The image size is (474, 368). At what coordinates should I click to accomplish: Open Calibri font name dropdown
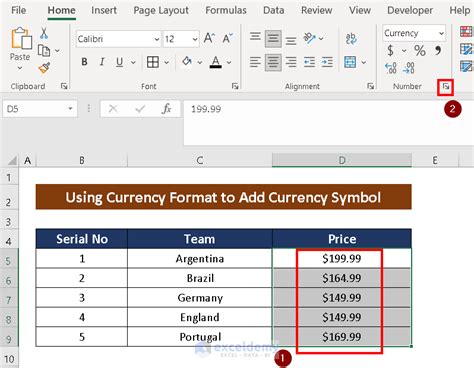click(156, 39)
